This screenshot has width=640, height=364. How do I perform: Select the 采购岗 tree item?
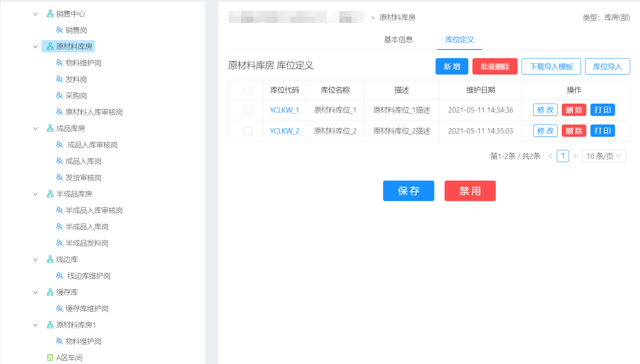point(76,96)
